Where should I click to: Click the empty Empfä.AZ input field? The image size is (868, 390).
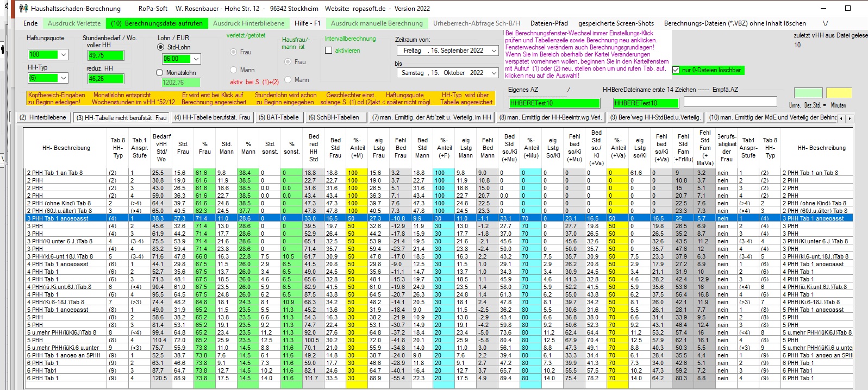tap(729, 102)
